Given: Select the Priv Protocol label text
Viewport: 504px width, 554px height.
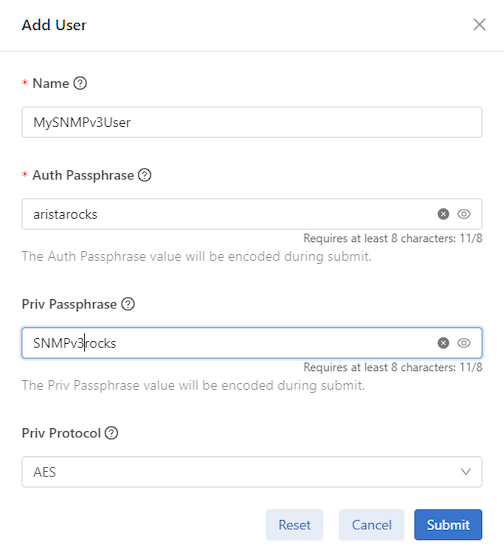Looking at the screenshot, I should (61, 433).
